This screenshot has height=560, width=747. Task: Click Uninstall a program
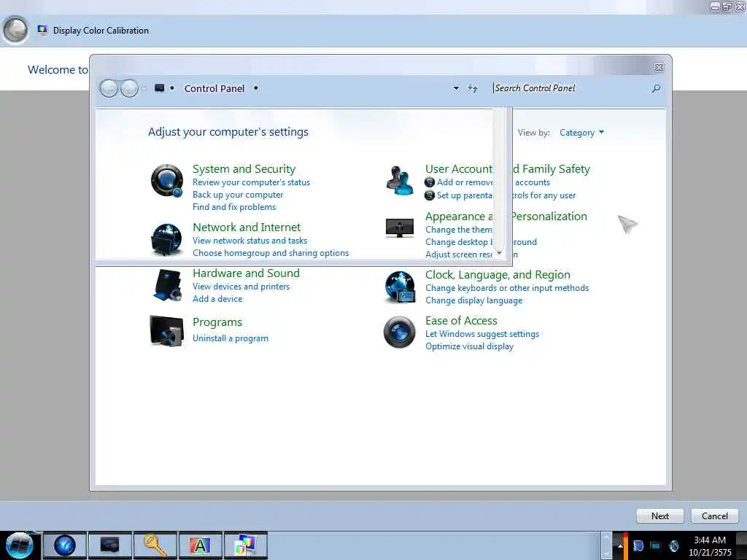tap(230, 338)
